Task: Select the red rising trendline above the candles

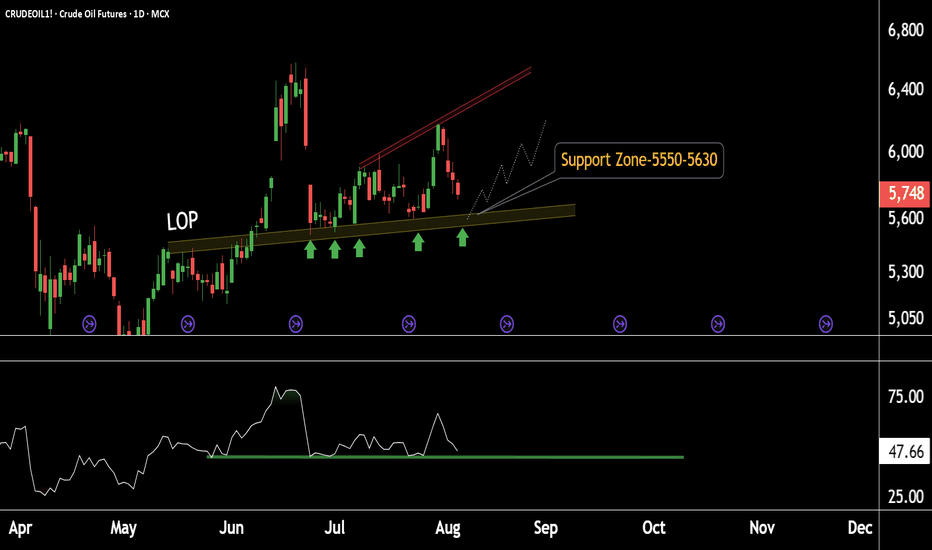Action: pyautogui.click(x=445, y=117)
